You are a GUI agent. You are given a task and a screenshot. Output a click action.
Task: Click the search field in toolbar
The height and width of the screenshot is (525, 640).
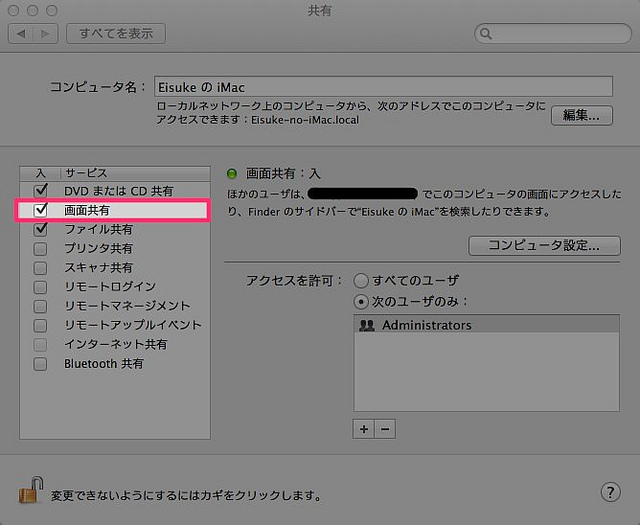(553, 33)
